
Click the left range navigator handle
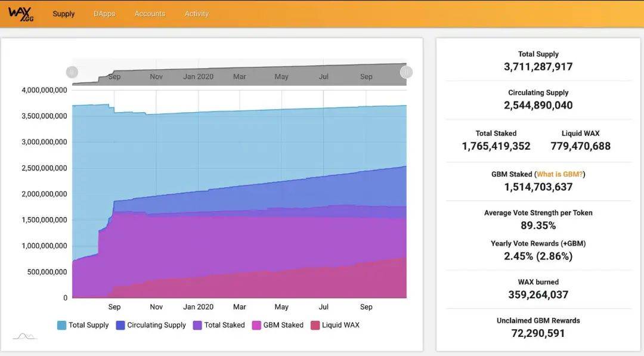pyautogui.click(x=72, y=72)
